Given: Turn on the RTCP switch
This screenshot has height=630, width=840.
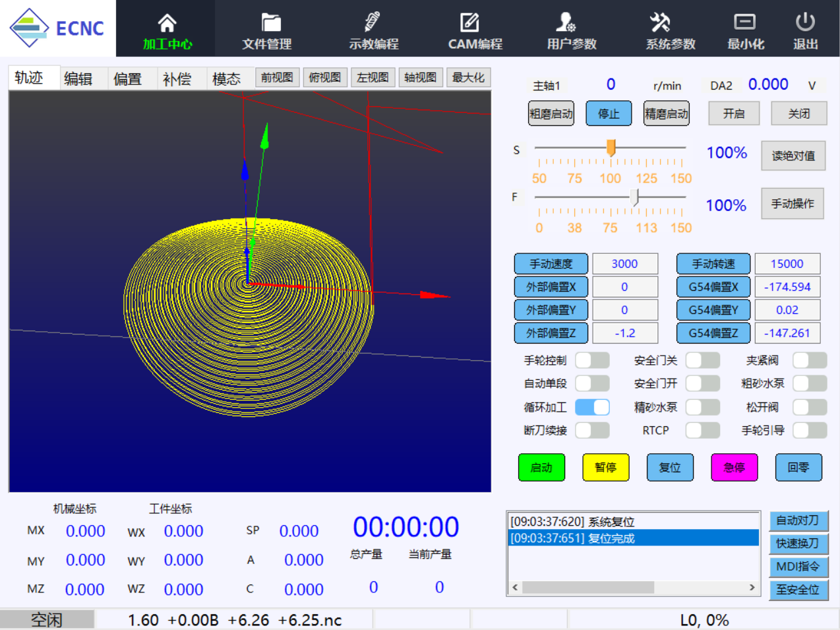Looking at the screenshot, I should (702, 430).
